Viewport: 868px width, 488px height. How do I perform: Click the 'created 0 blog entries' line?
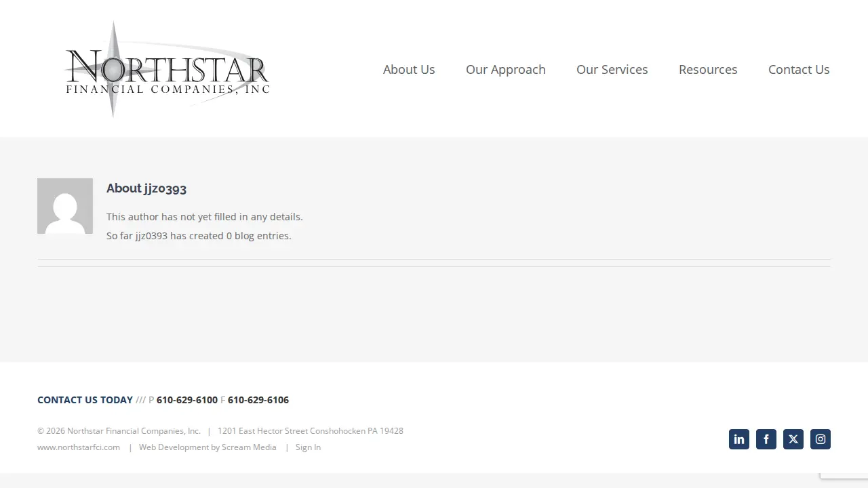[x=199, y=236]
